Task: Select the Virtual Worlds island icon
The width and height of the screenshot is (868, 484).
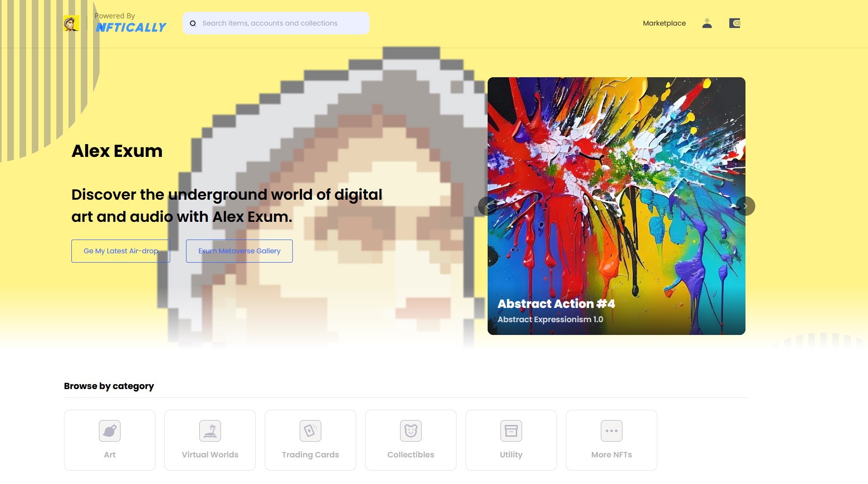Action: 210,431
